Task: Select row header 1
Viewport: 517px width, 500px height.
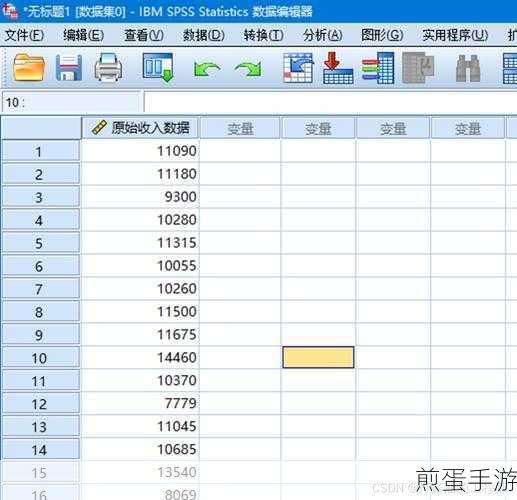Action: (x=41, y=151)
